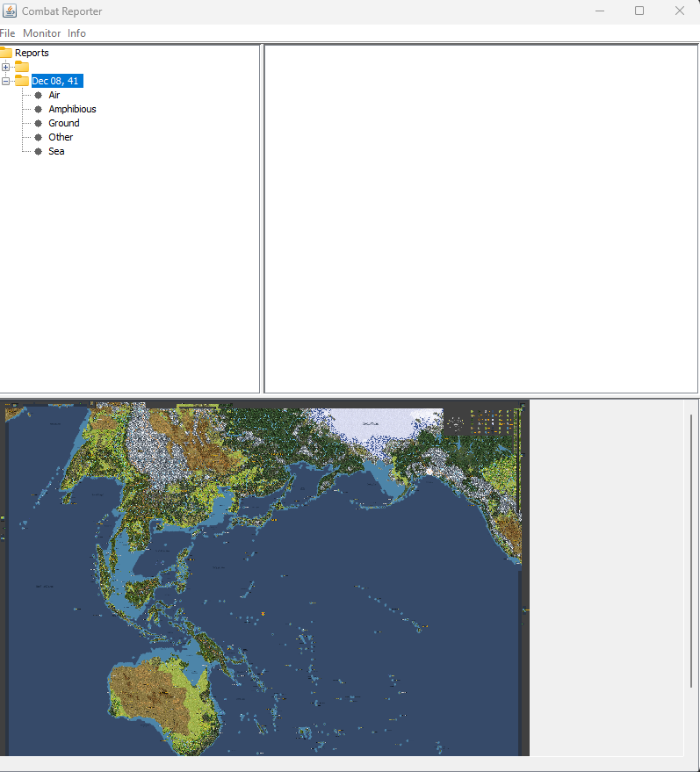This screenshot has height=772, width=700.
Task: Click the Combat Reporter Java app icon
Action: point(10,11)
